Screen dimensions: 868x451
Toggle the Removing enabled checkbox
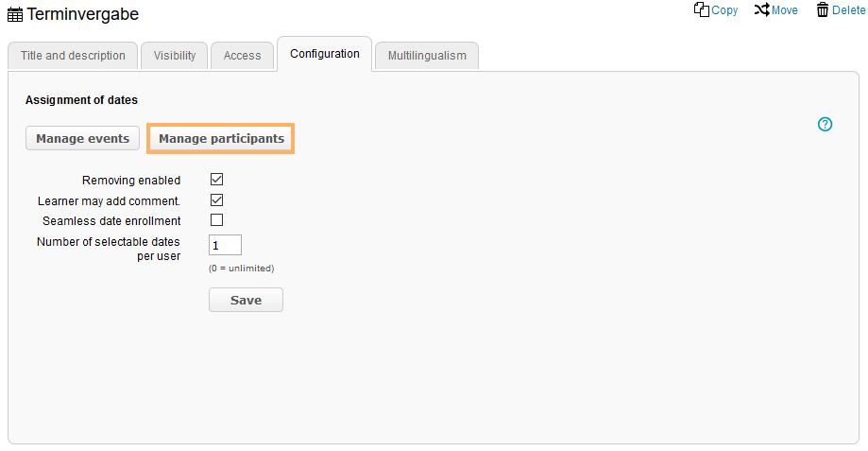pyautogui.click(x=216, y=179)
